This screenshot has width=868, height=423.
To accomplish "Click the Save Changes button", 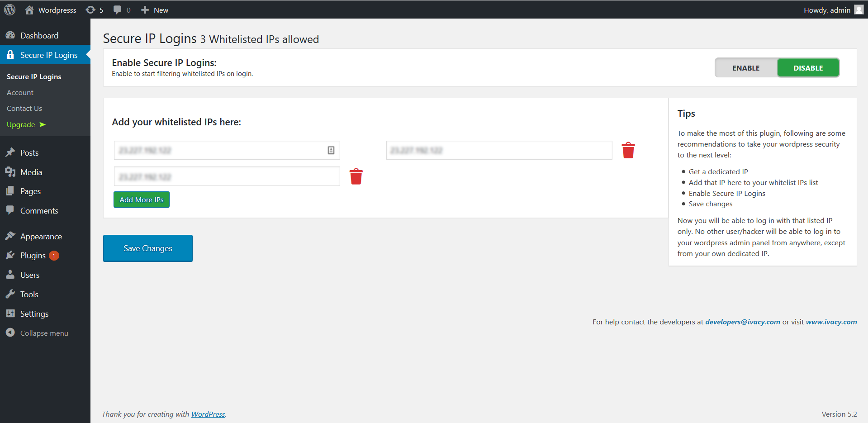I will [x=147, y=248].
